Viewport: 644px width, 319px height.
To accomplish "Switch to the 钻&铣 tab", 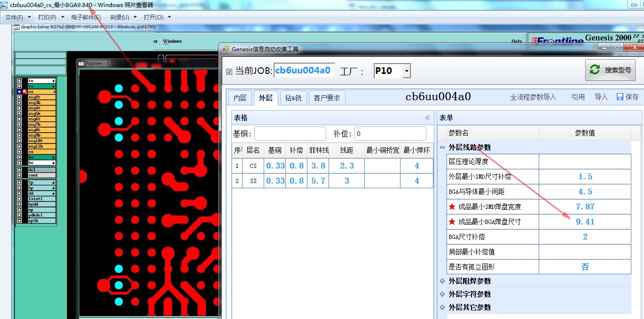I will tap(293, 97).
